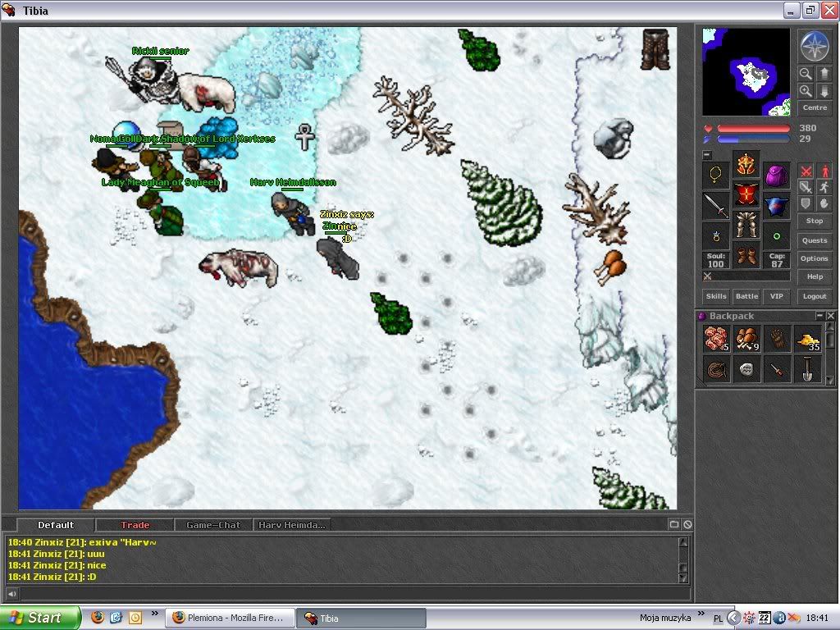Viewport: 840px width, 630px height.
Task: Select the ham stack of 9
Action: coord(746,339)
